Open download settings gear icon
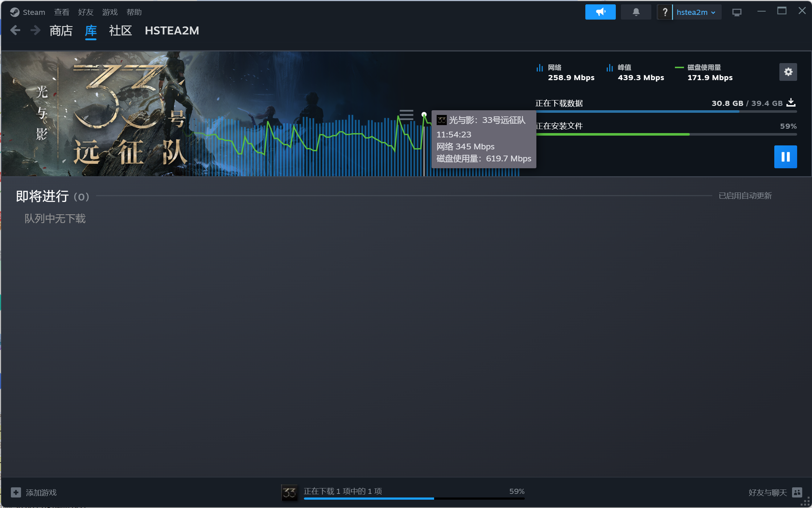Image resolution: width=812 pixels, height=508 pixels. [x=788, y=72]
